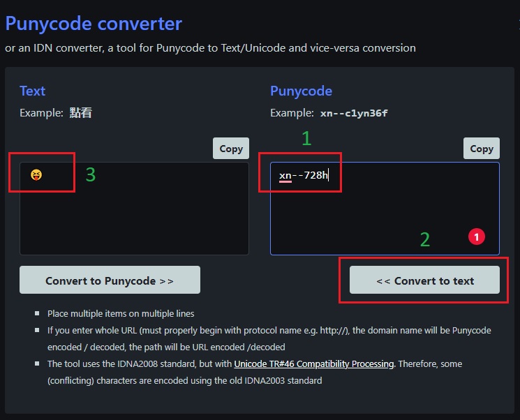Focus the Punycode field containing xn--728h
The width and height of the screenshot is (520, 420).
tap(384, 209)
